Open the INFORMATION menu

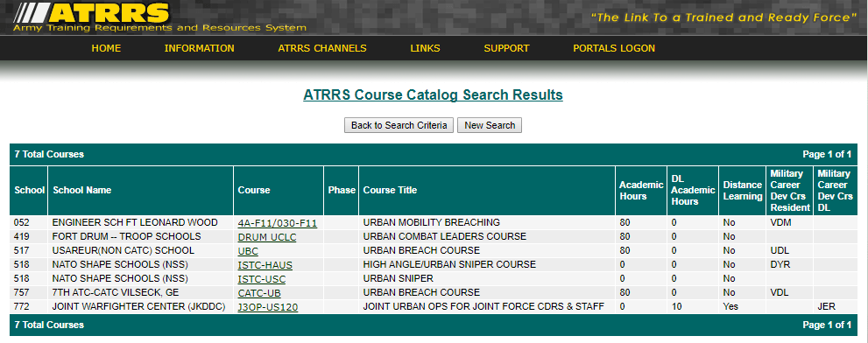[200, 48]
